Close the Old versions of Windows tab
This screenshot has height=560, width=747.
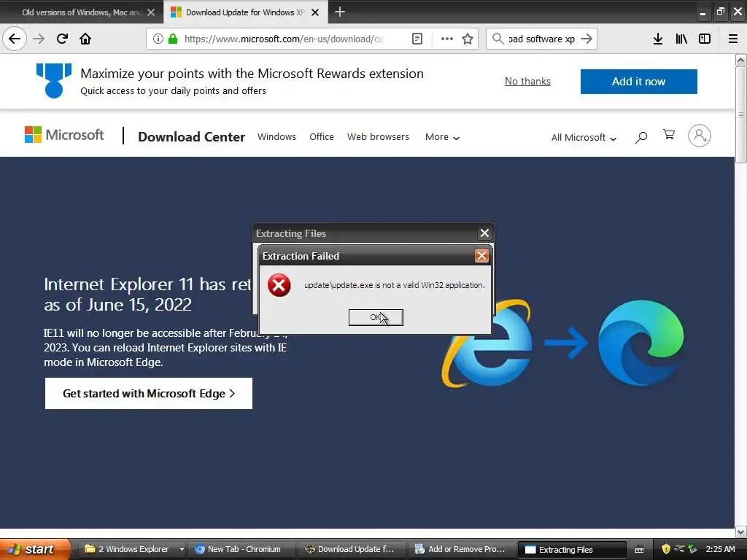151,12
